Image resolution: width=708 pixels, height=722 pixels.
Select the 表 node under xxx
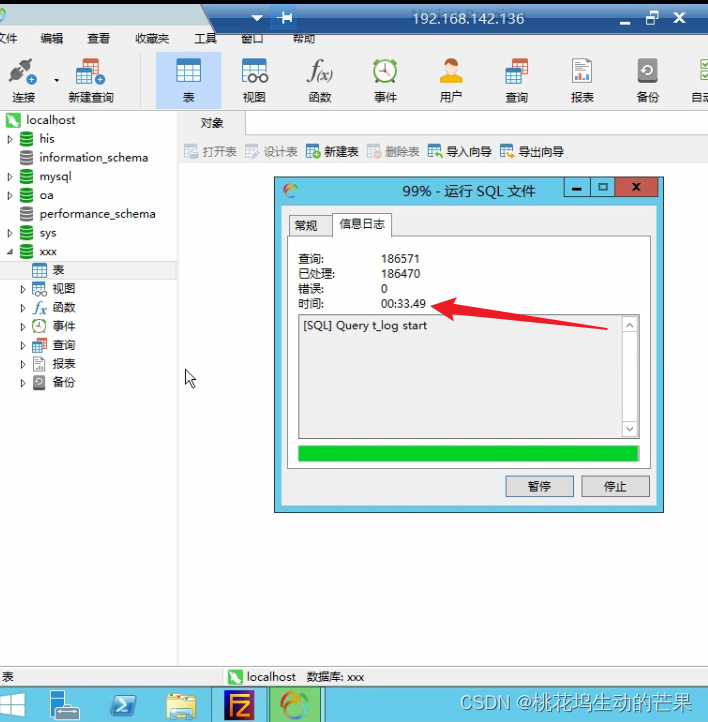(x=58, y=270)
